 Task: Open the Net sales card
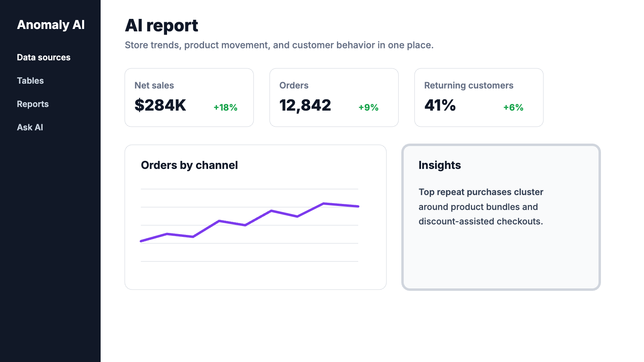[189, 97]
